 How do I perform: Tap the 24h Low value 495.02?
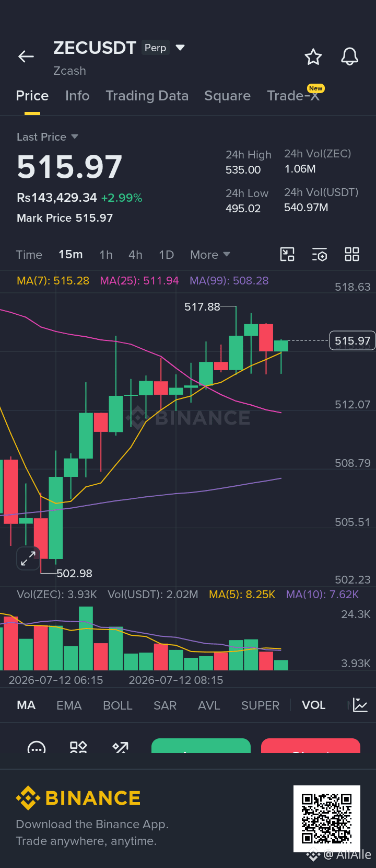[x=243, y=209]
